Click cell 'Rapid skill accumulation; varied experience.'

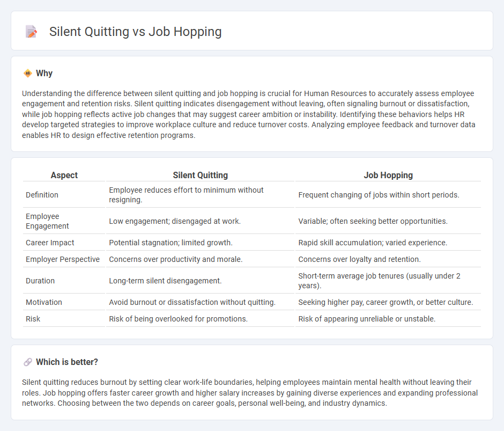388,243
